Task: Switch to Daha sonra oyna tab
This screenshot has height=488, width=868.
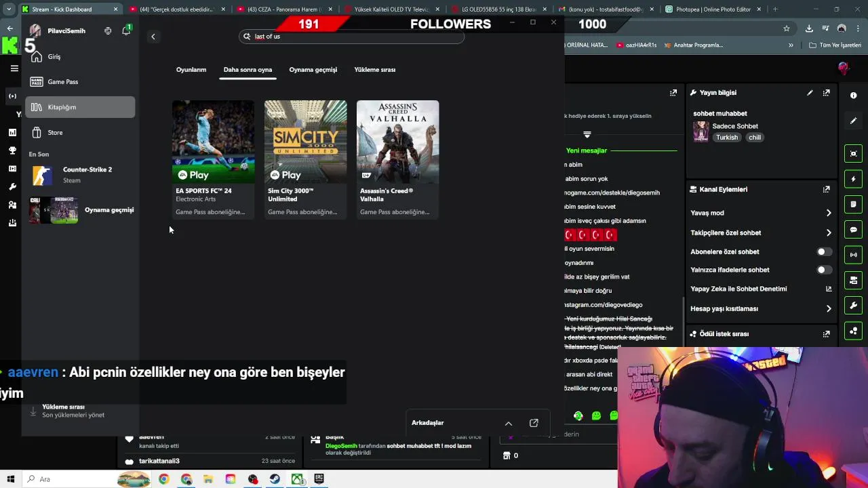Action: tap(248, 70)
